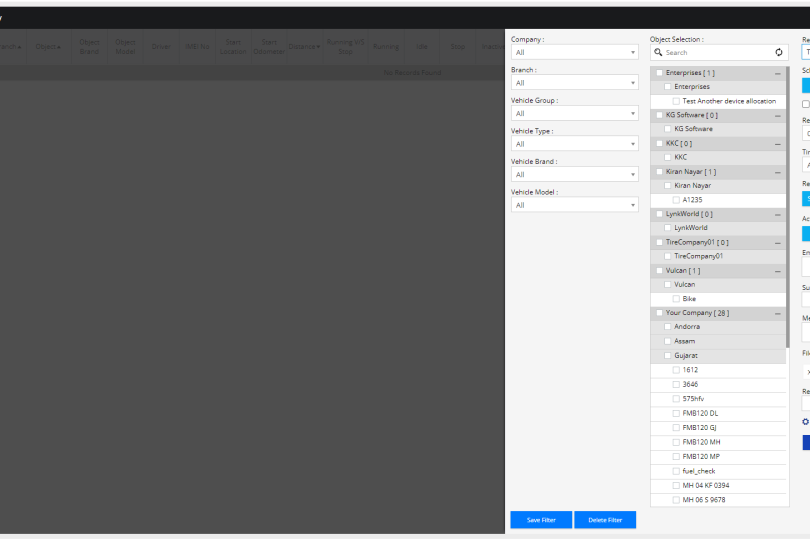Collapse the KG Software group minus icon
The image size is (810, 540).
pos(777,115)
